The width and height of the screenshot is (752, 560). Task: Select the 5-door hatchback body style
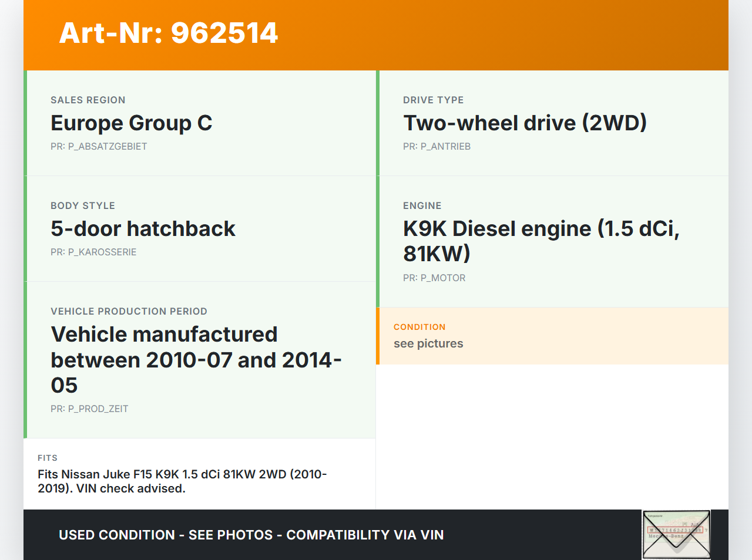pos(143,229)
